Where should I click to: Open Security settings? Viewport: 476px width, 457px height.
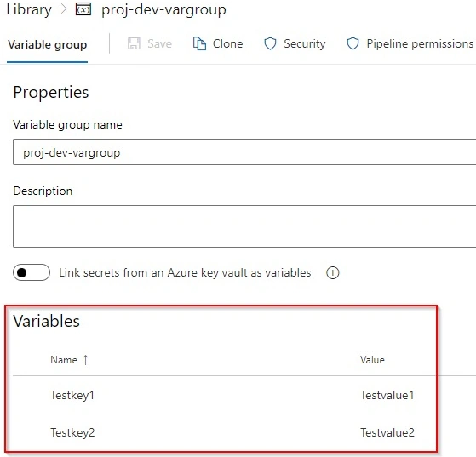point(295,43)
